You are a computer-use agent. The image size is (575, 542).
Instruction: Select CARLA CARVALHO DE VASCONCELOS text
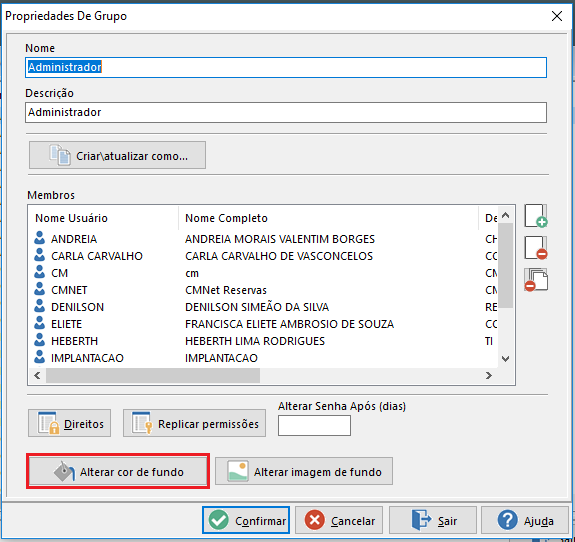click(279, 256)
